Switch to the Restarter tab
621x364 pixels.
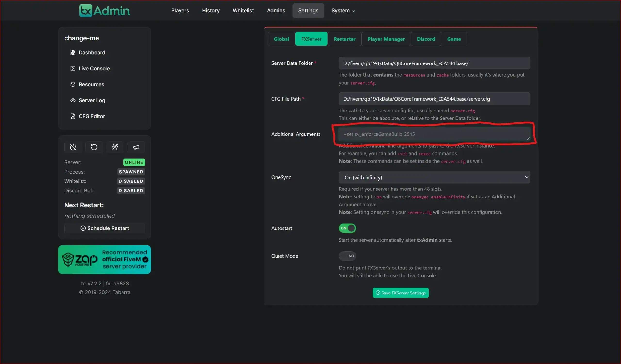click(x=344, y=39)
